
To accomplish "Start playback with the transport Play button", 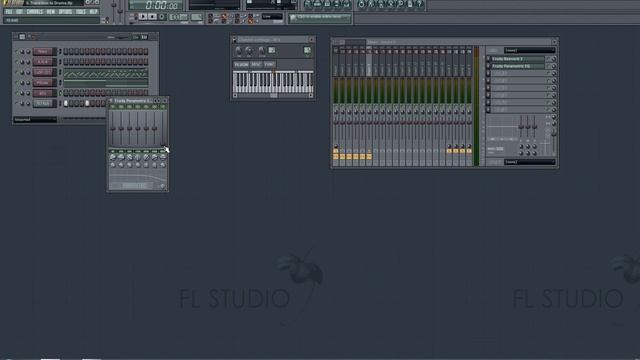I will pos(143,17).
